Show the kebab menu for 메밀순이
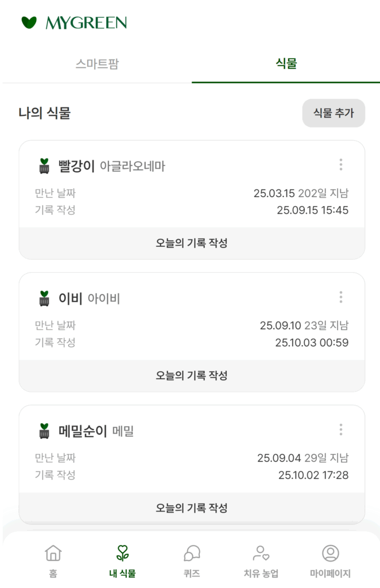The image size is (380, 588). pos(340,430)
